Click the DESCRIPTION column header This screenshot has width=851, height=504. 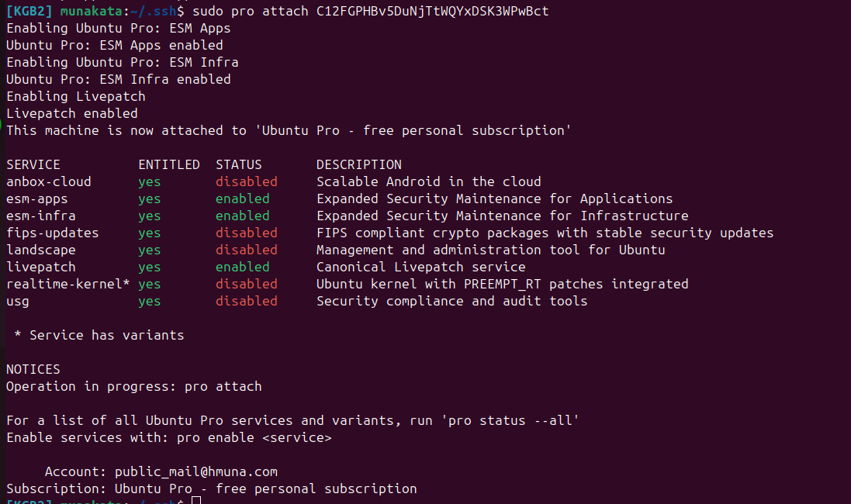(359, 164)
